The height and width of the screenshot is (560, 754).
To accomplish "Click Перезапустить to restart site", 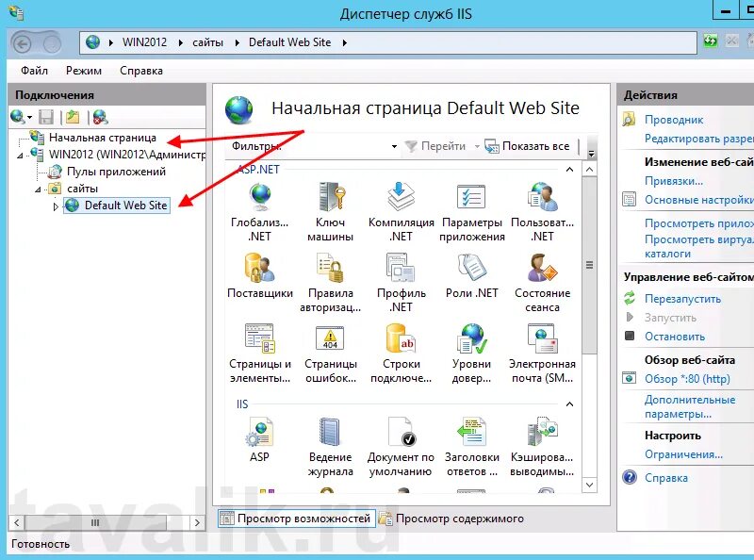I will 682,299.
